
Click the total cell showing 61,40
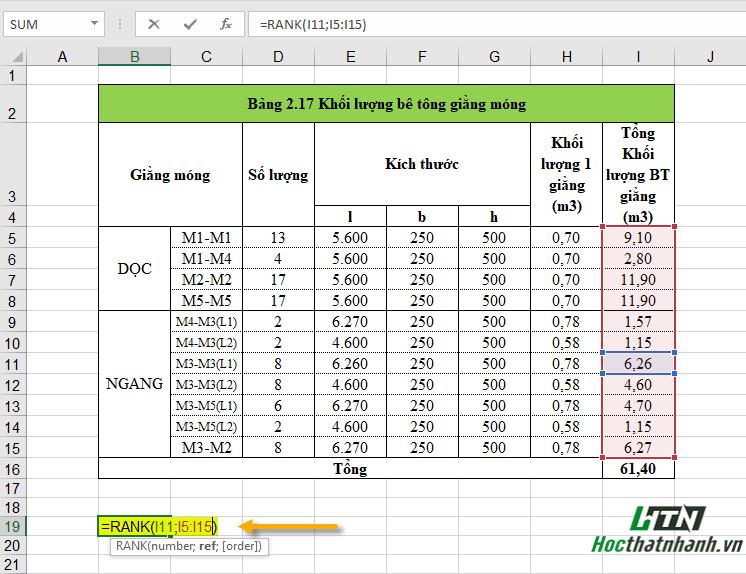[638, 469]
